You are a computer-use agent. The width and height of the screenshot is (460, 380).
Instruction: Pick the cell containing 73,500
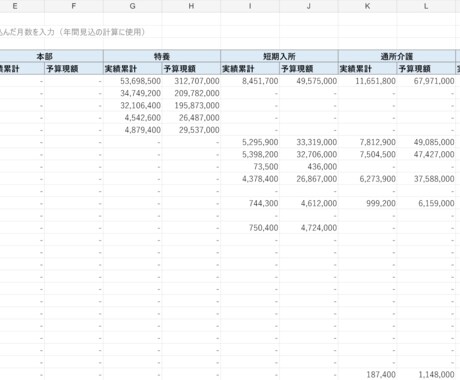click(250, 167)
